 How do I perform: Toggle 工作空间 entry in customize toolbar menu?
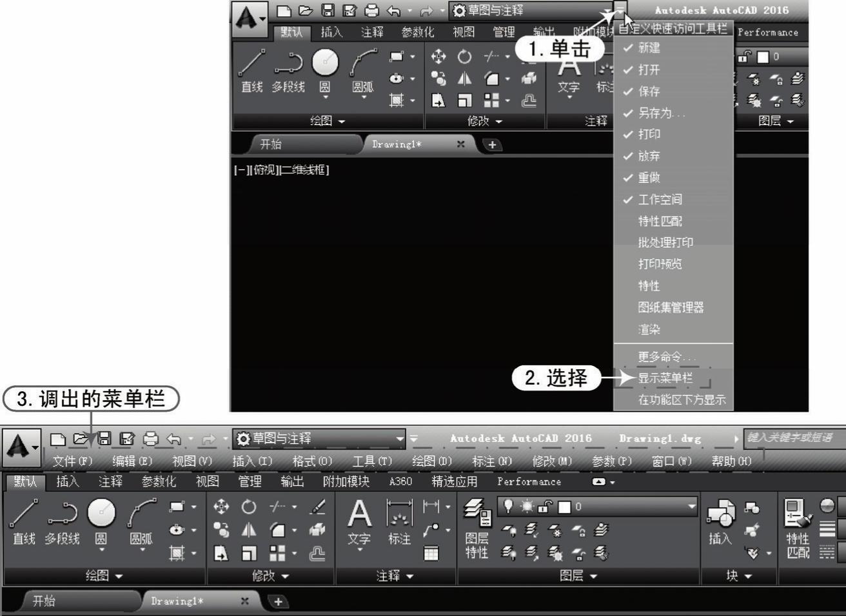(x=673, y=199)
